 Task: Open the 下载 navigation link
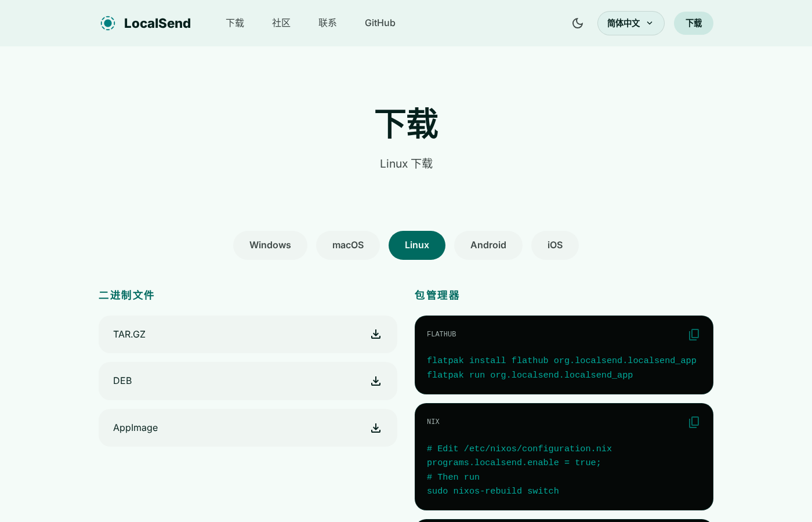235,23
